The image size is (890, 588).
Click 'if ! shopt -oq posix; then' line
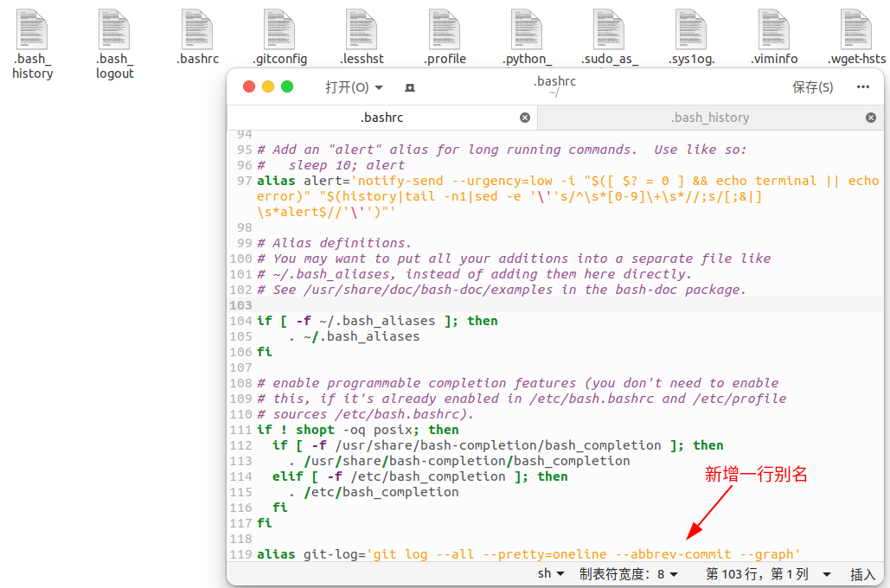click(x=357, y=430)
